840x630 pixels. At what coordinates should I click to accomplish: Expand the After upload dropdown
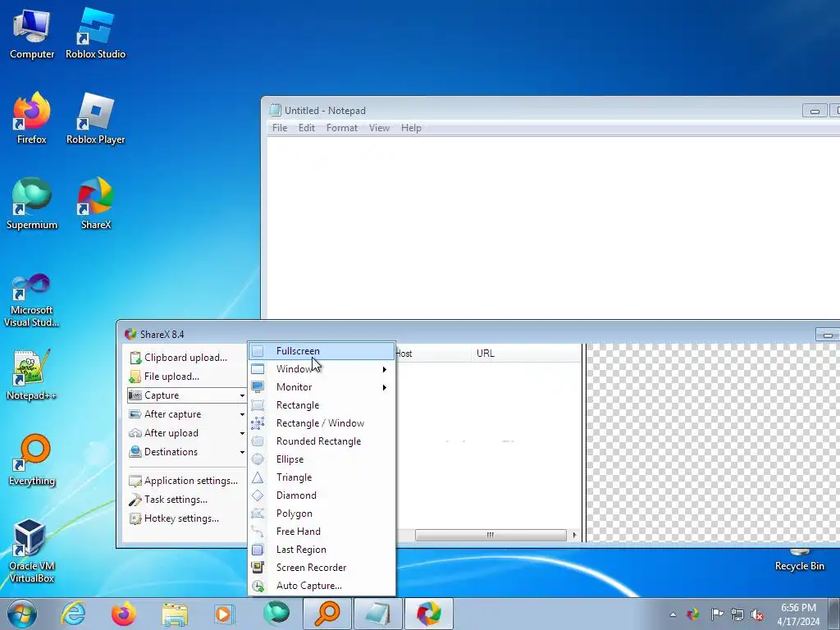point(186,433)
